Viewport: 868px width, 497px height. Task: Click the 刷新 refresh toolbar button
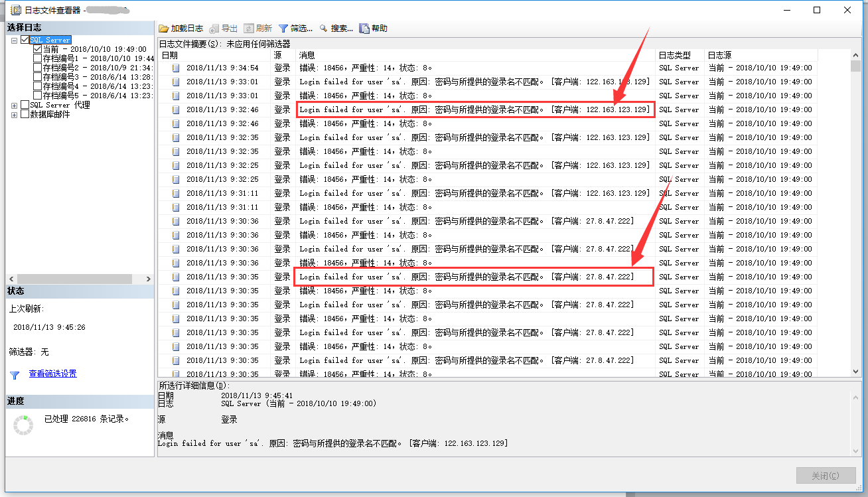pos(257,29)
